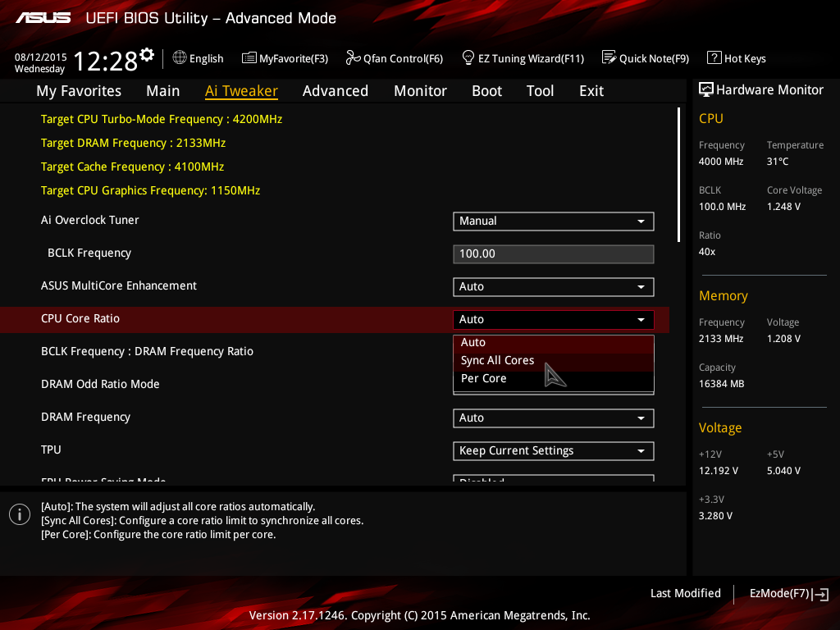Launch EZ Tuning Wizard bulb icon
Viewport: 840px width, 630px height.
pyautogui.click(x=468, y=57)
